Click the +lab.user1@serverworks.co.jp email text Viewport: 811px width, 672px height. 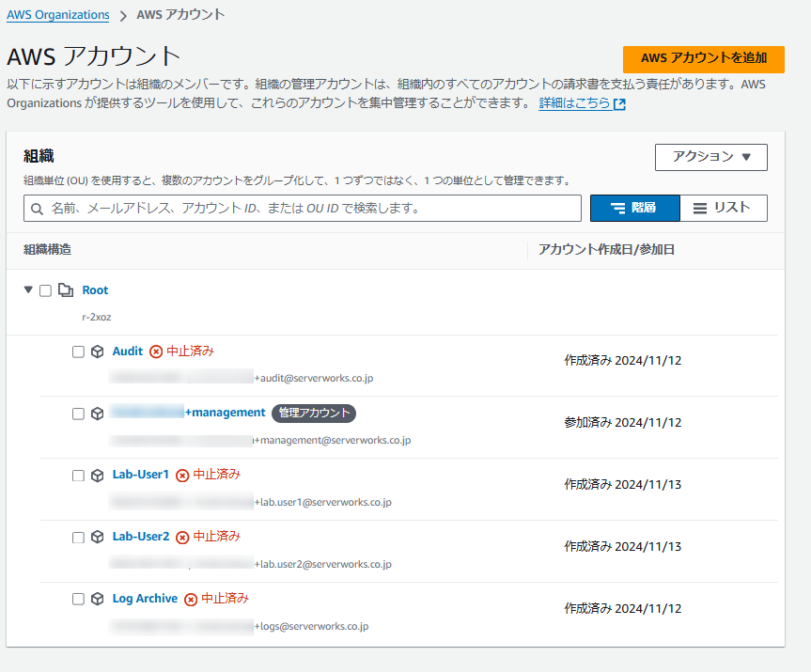point(323,502)
